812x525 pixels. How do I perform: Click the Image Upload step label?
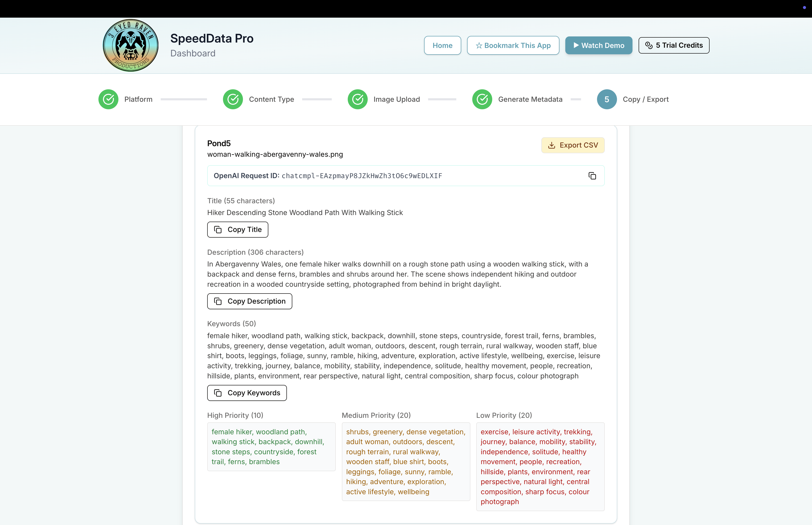point(397,100)
